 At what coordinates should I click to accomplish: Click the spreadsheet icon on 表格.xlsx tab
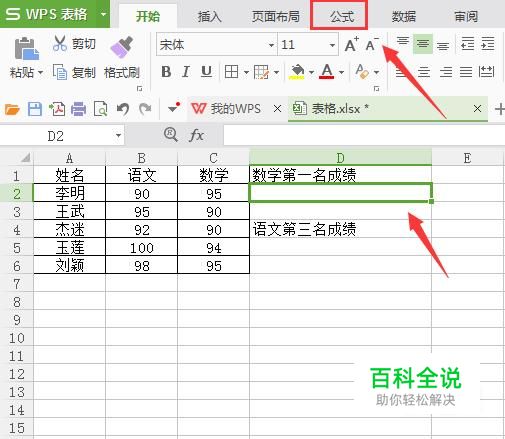(x=299, y=109)
